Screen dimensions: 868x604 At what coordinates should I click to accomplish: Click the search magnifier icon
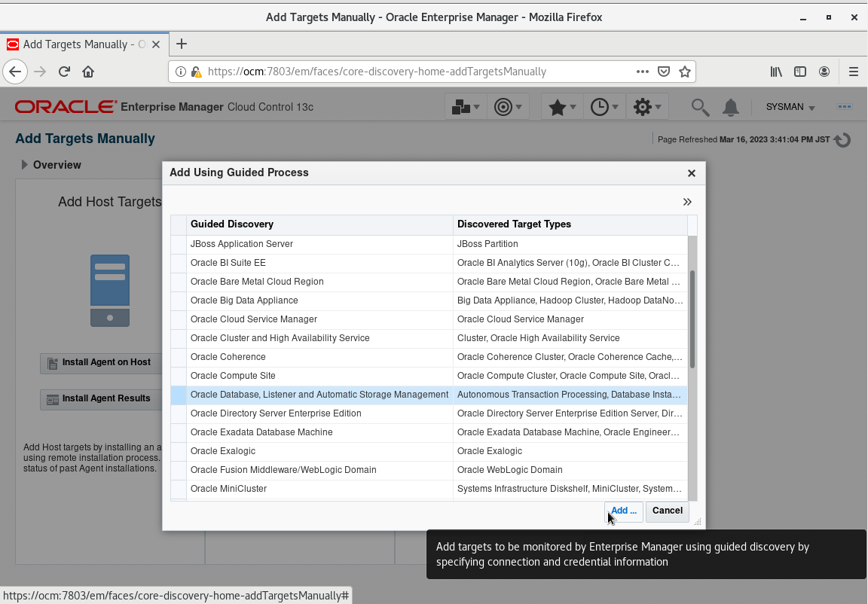click(700, 107)
